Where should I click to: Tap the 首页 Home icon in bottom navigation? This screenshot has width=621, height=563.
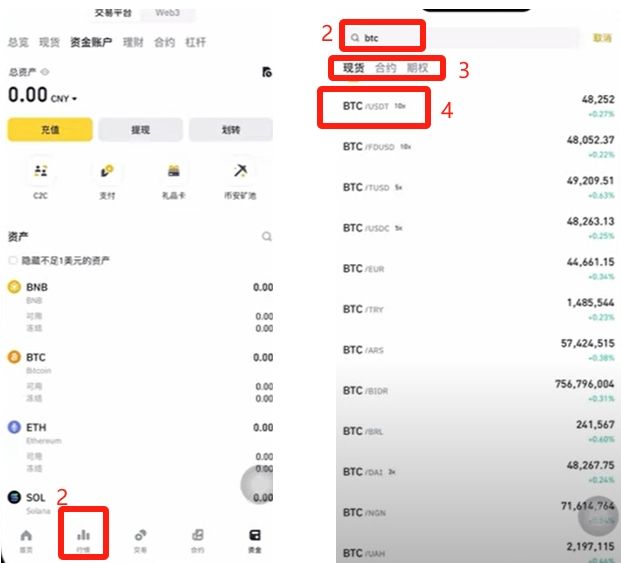[x=26, y=538]
